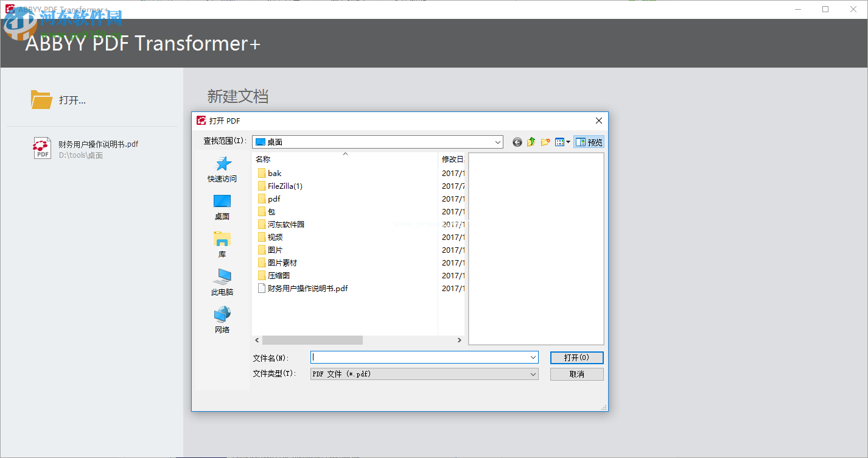This screenshot has width=868, height=458.
Task: Select the 压缩图 folder
Action: (274, 275)
